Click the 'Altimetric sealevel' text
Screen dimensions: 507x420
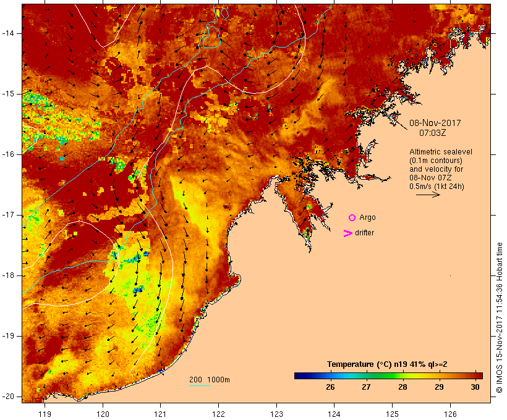[441, 152]
